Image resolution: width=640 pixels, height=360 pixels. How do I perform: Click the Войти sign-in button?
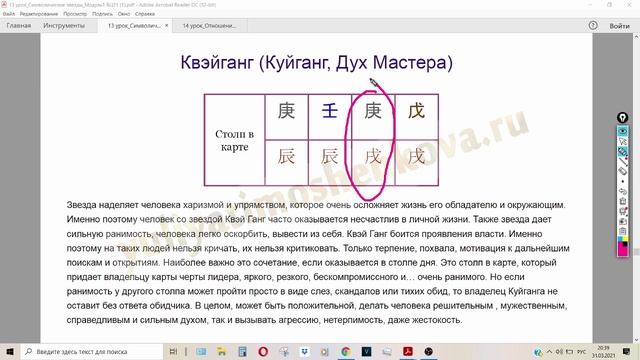click(620, 26)
